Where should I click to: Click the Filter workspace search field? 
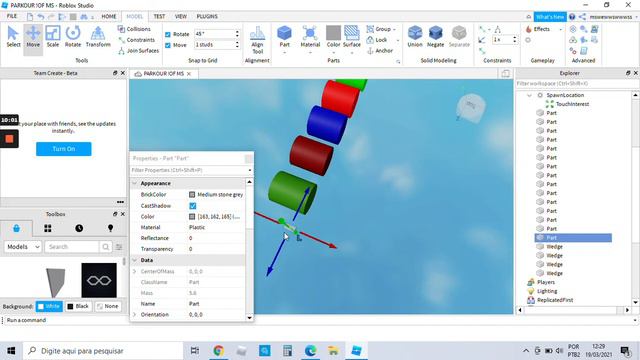[577, 84]
